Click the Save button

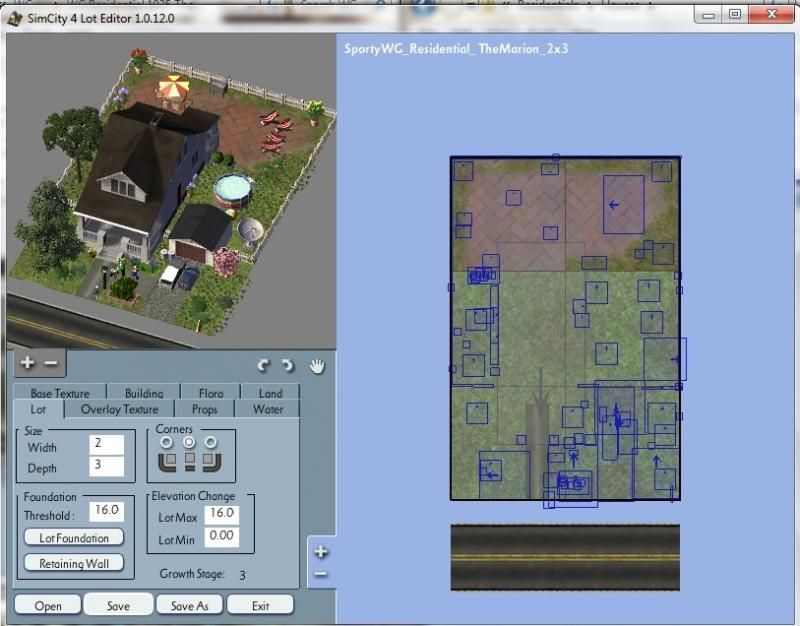click(x=118, y=605)
